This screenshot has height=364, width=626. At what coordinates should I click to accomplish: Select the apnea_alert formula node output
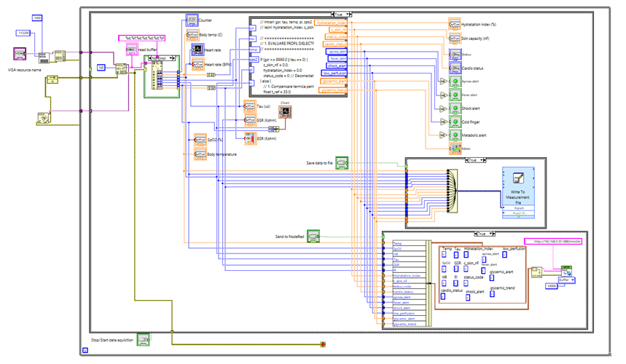[x=337, y=52]
